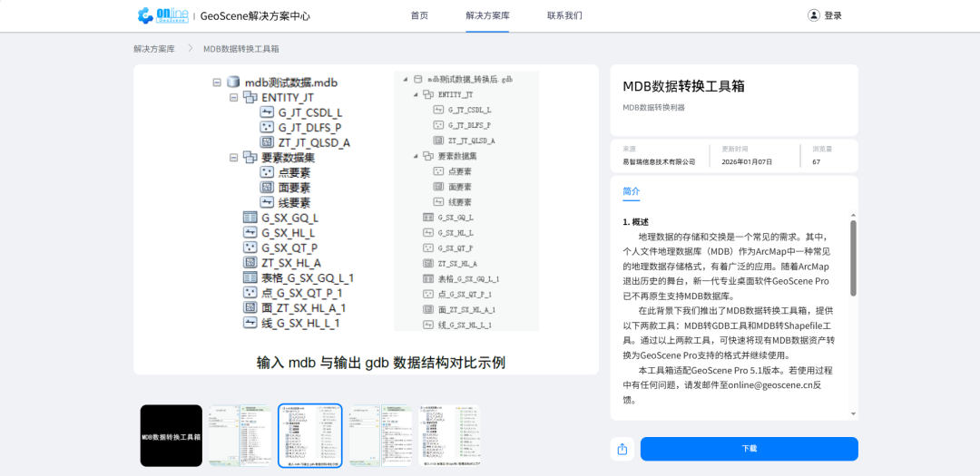
Task: Click line icon beside G_JT_CSDL_L in mdb tree
Action: coord(267,112)
